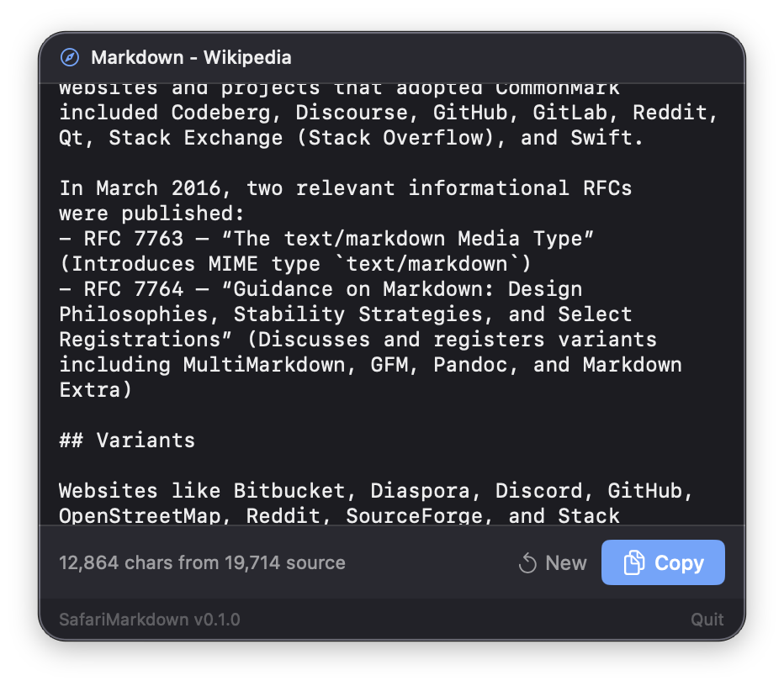This screenshot has height=686, width=784.
Task: Click the 12,864 chars character count label
Action: (109, 562)
